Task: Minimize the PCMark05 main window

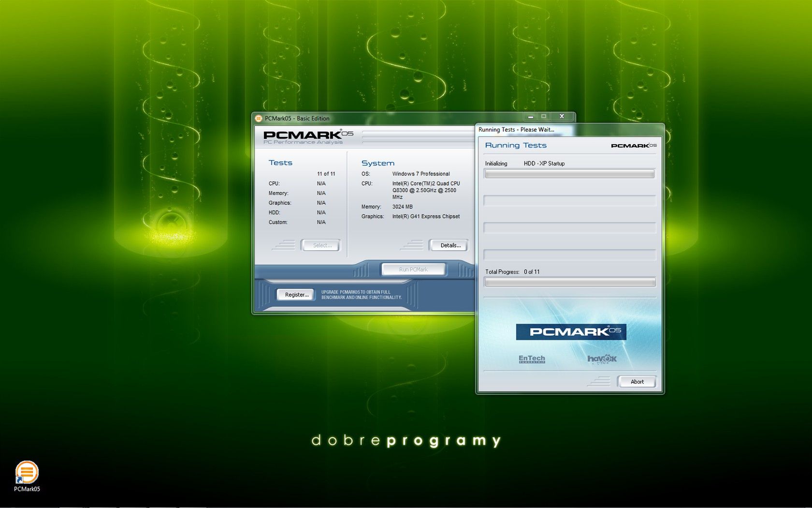Action: pos(531,117)
